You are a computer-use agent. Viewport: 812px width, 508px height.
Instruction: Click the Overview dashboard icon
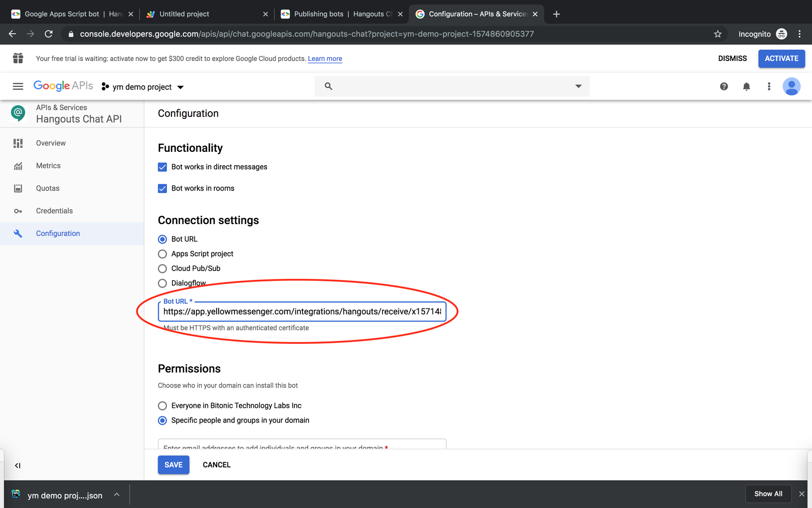[18, 143]
